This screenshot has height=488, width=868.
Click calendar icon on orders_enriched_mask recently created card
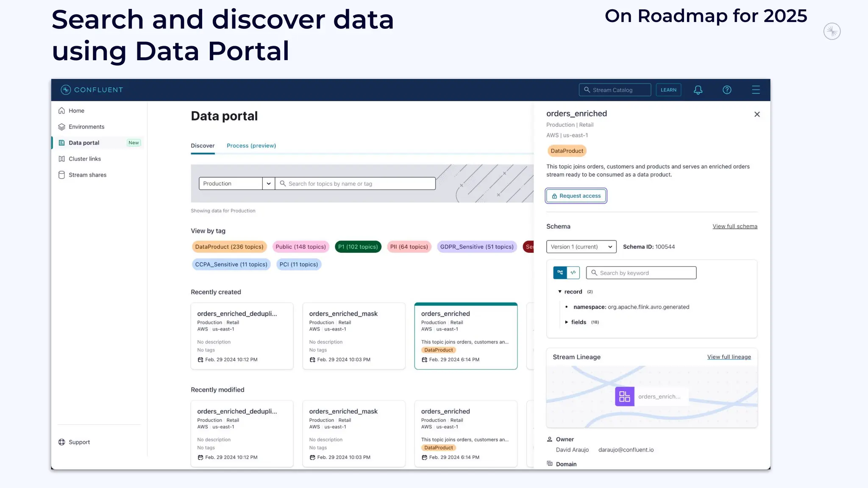click(312, 360)
